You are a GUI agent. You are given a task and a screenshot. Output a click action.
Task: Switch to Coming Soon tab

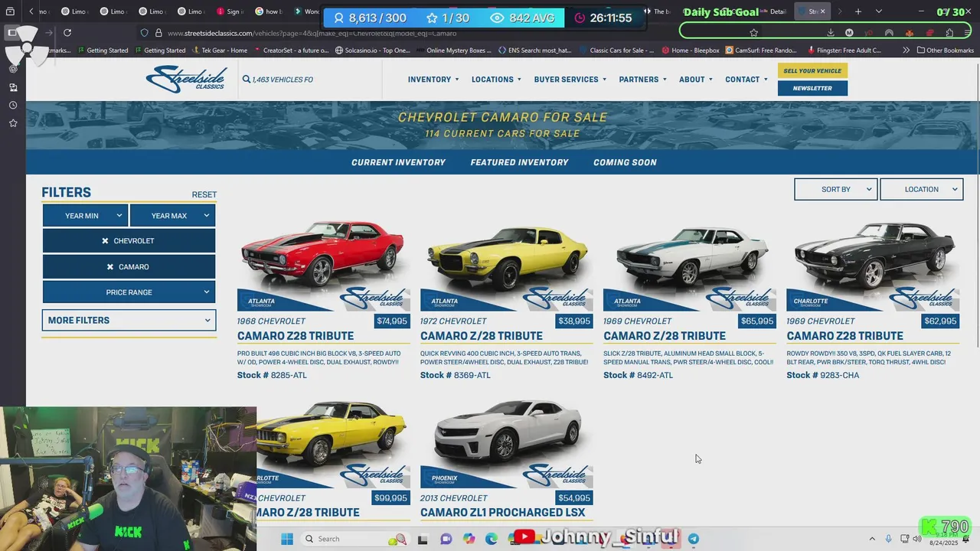tap(625, 162)
